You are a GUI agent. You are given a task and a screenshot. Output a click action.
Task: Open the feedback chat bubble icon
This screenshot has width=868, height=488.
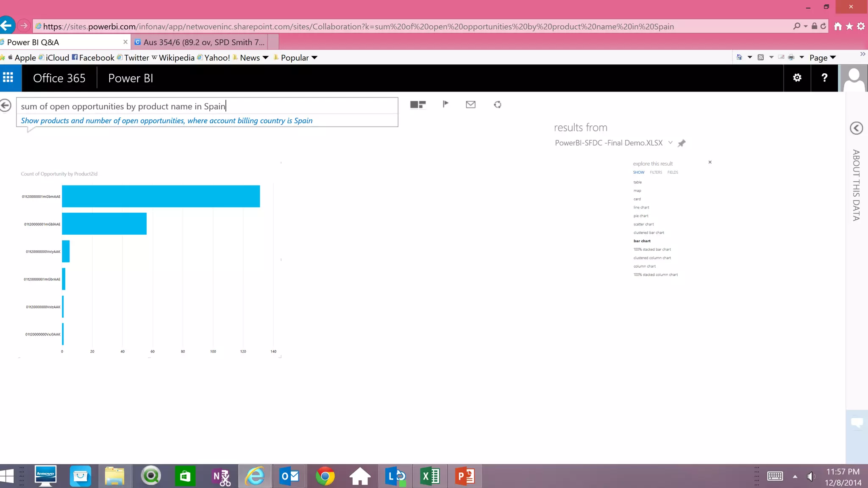(x=857, y=422)
